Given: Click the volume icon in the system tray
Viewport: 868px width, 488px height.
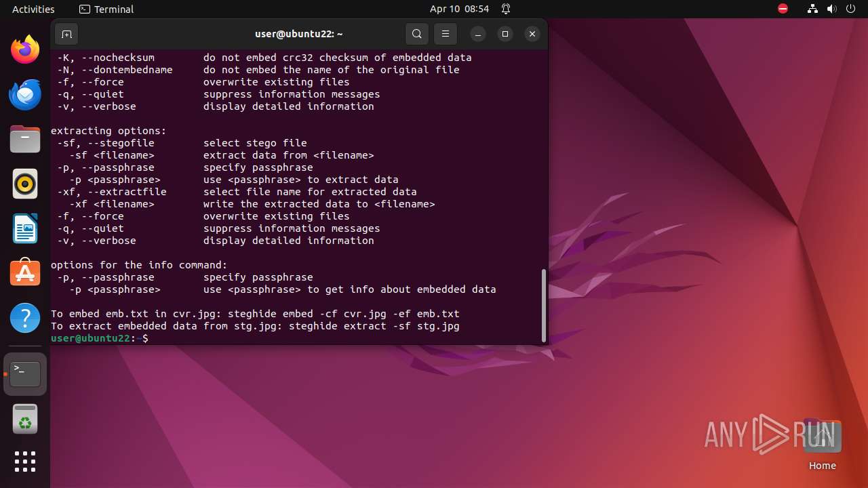Looking at the screenshot, I should pos(832,9).
